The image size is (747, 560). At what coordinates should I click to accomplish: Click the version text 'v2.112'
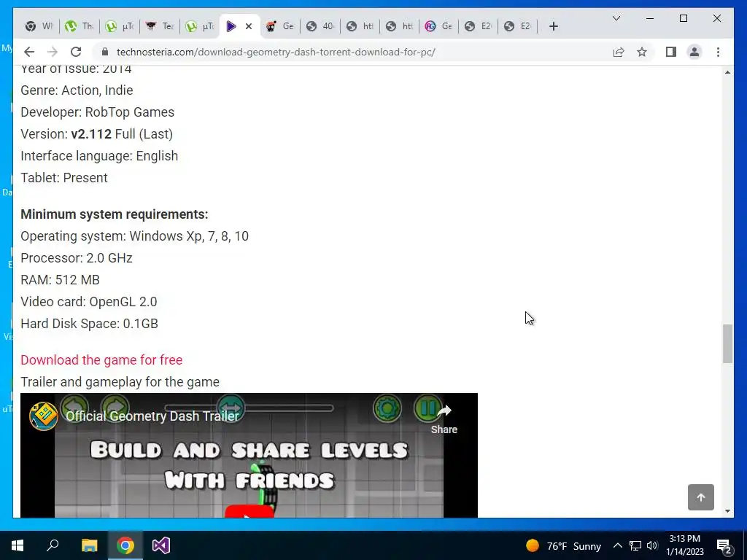click(x=91, y=134)
